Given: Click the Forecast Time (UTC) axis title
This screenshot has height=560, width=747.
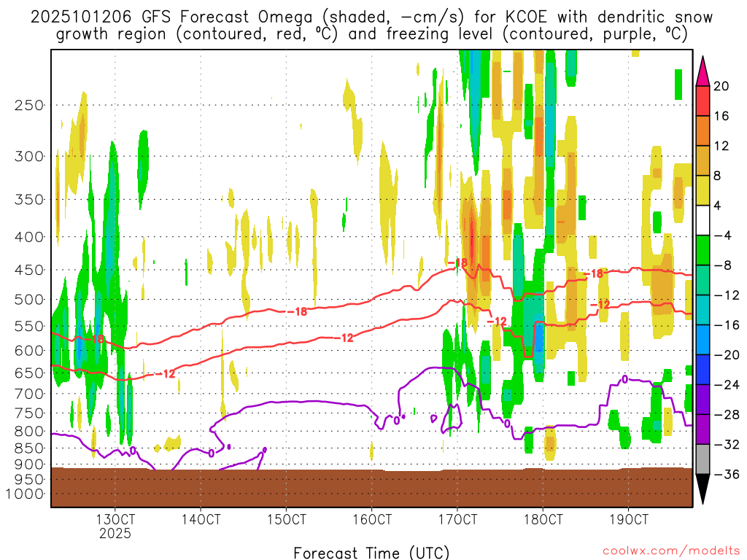Looking at the screenshot, I should coord(371,553).
